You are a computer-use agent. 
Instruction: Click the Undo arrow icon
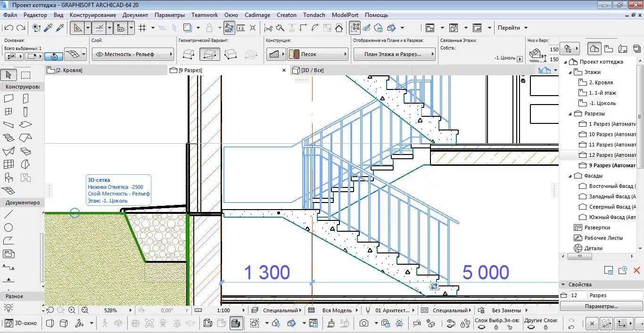coord(8,28)
